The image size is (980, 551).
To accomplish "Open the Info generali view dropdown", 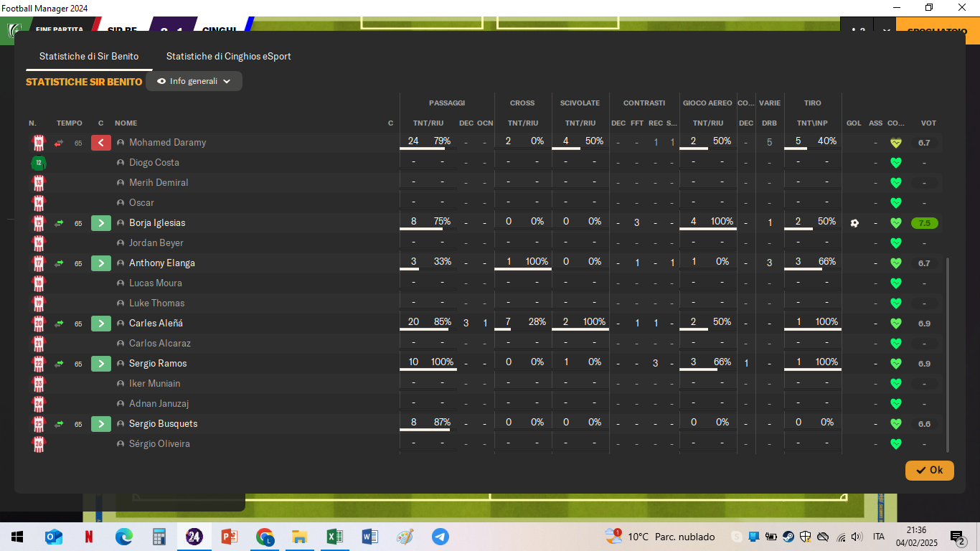I will click(x=194, y=81).
